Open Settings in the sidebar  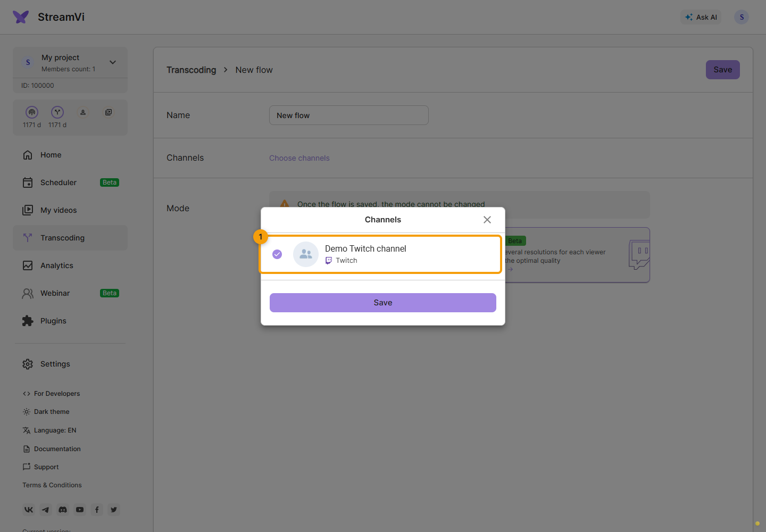pyautogui.click(x=70, y=364)
